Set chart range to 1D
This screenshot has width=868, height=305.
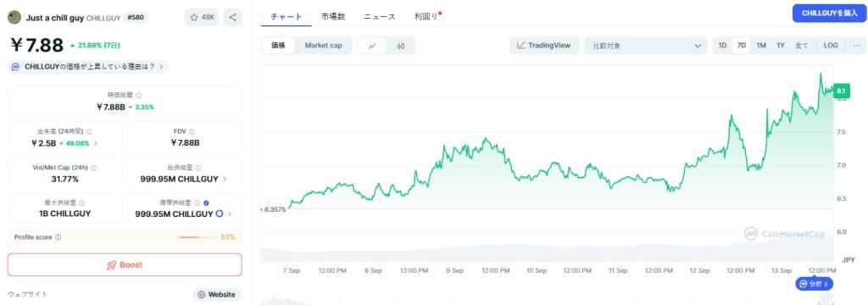coord(722,46)
